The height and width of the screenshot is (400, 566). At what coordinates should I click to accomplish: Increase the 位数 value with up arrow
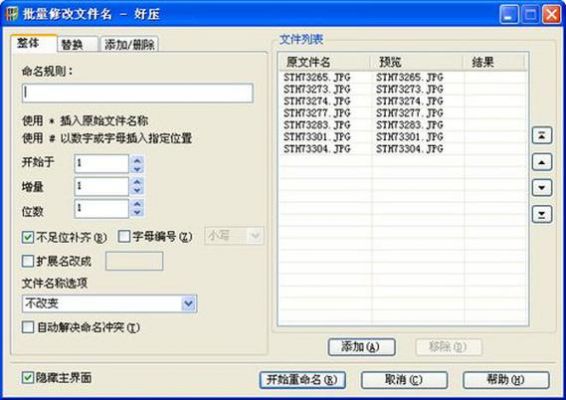[x=137, y=204]
